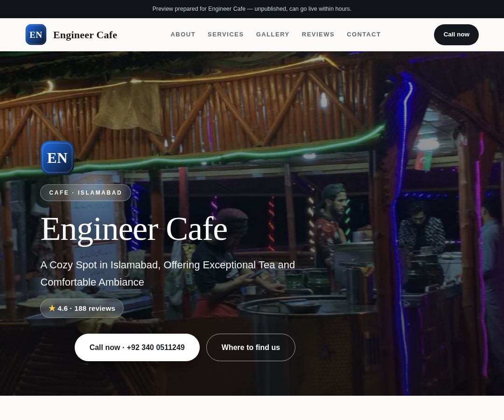The height and width of the screenshot is (420, 504).
Task: Click the EN logo icon in the header
Action: pyautogui.click(x=36, y=35)
